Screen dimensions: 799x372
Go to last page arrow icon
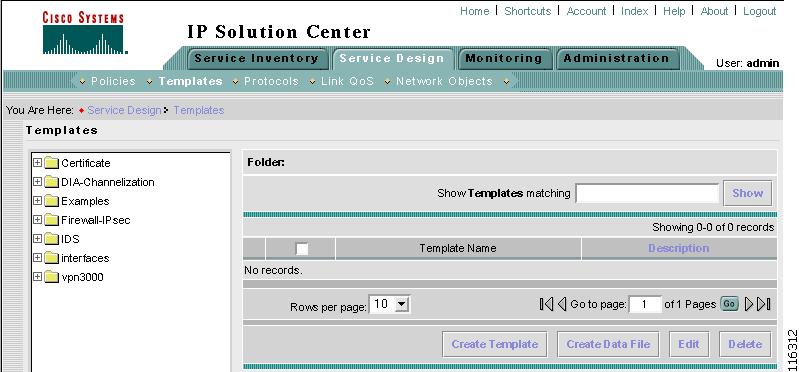(x=763, y=304)
